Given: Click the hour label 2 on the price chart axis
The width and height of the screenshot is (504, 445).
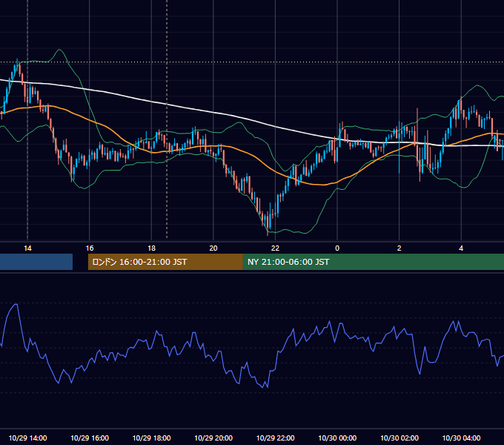Looking at the screenshot, I should [399, 248].
